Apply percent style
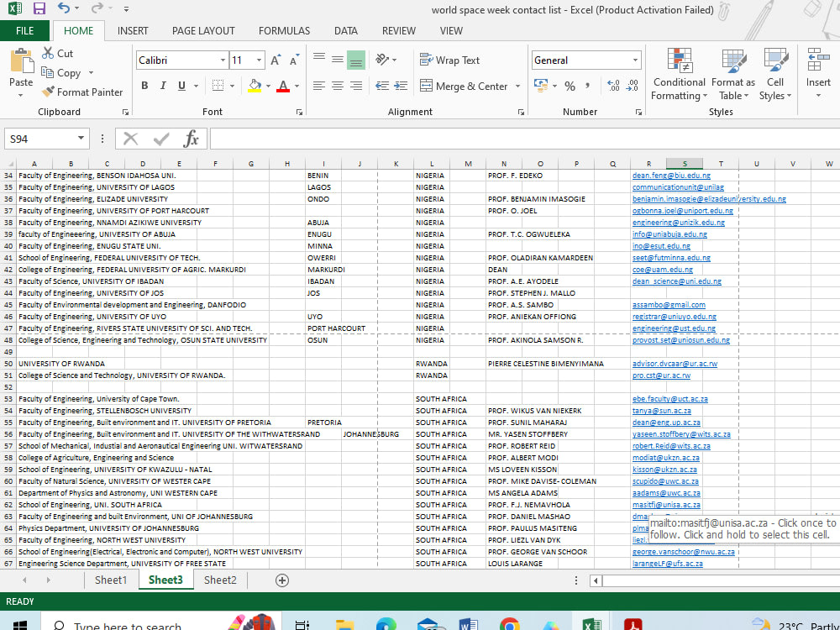Viewport: 840px width, 630px height. point(570,86)
